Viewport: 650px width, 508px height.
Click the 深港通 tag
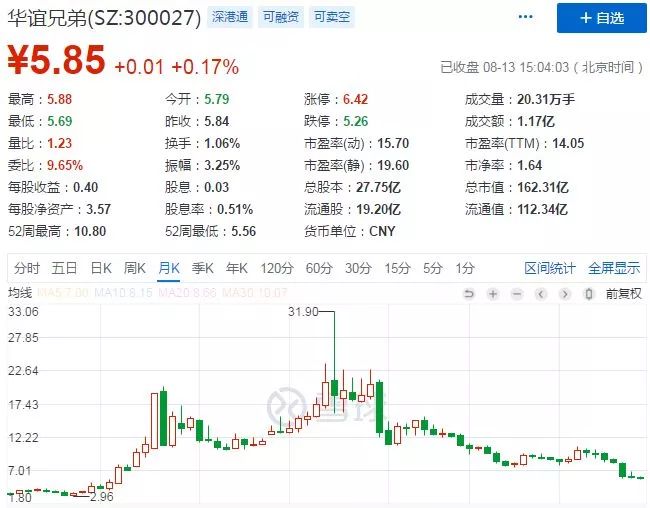pos(230,17)
